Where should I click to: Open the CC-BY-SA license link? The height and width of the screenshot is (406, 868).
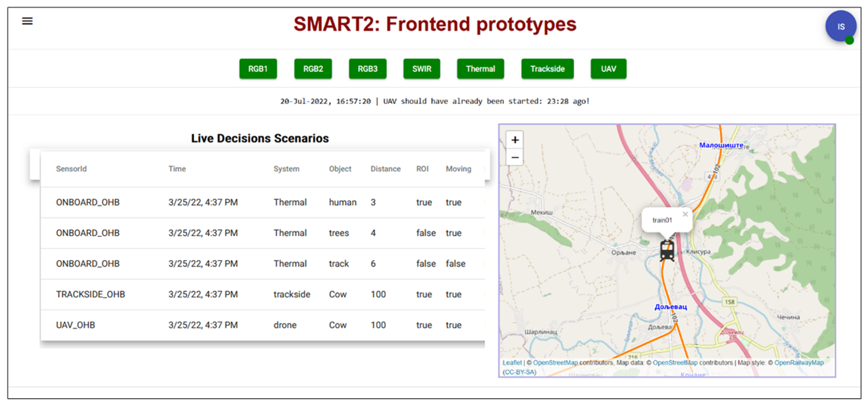click(519, 372)
